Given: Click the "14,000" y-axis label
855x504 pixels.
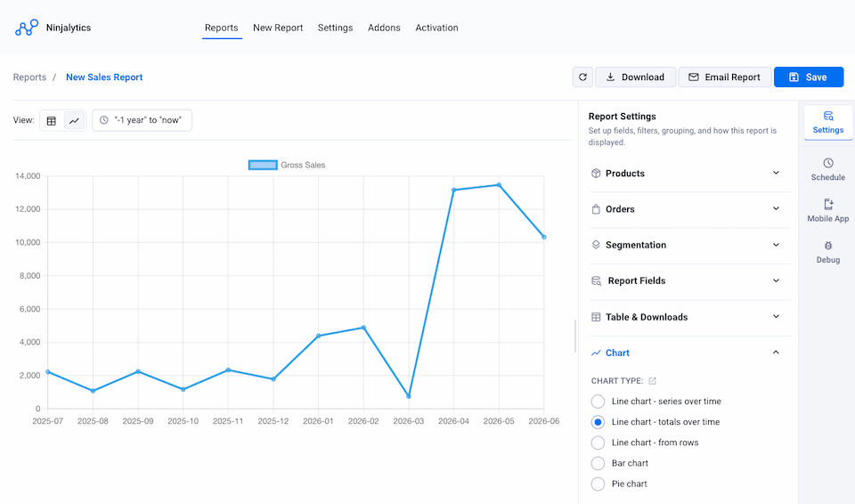Looking at the screenshot, I should coord(28,176).
